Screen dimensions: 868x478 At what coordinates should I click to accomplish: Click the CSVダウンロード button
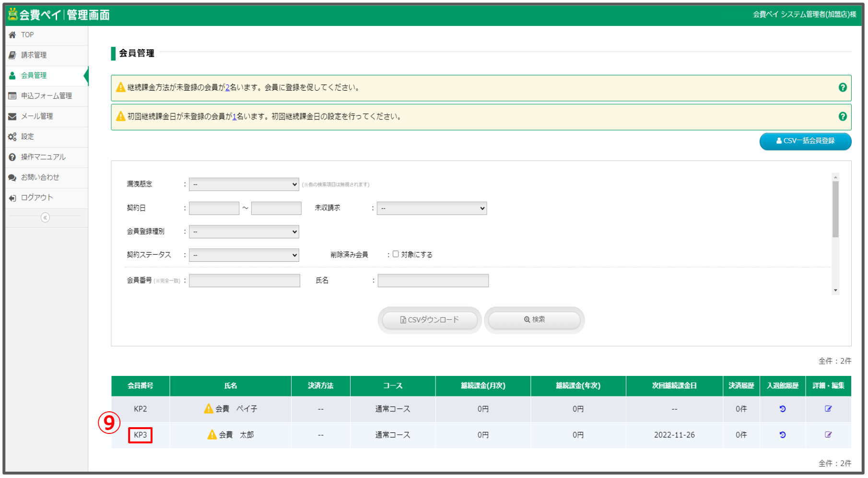[430, 320]
